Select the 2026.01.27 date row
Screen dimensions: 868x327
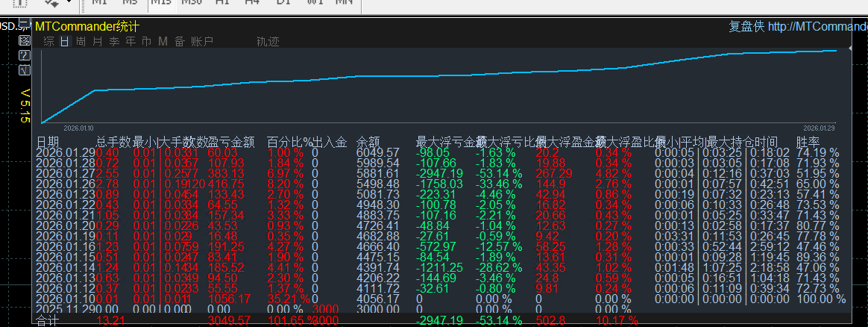[66, 173]
